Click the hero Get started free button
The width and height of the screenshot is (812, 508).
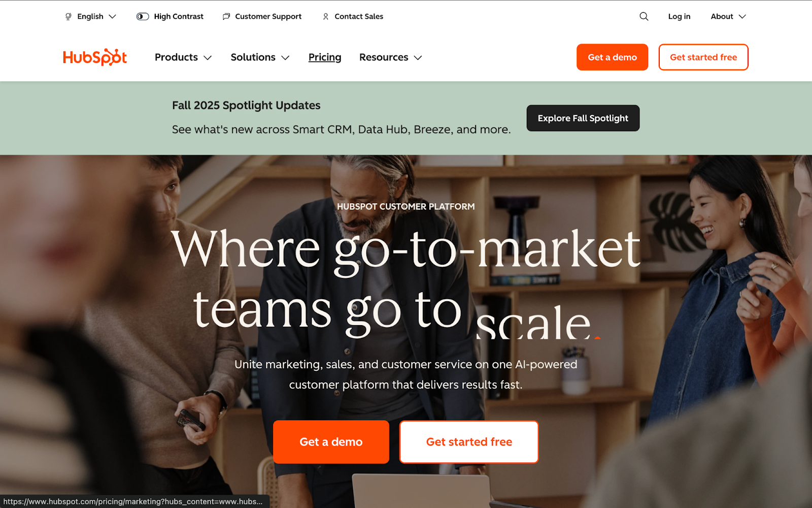coord(469,441)
